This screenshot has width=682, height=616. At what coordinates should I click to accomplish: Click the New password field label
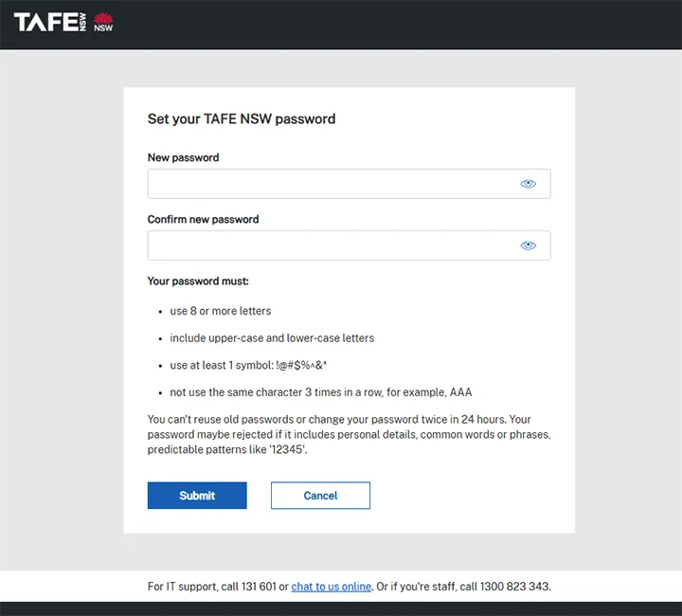(x=183, y=157)
